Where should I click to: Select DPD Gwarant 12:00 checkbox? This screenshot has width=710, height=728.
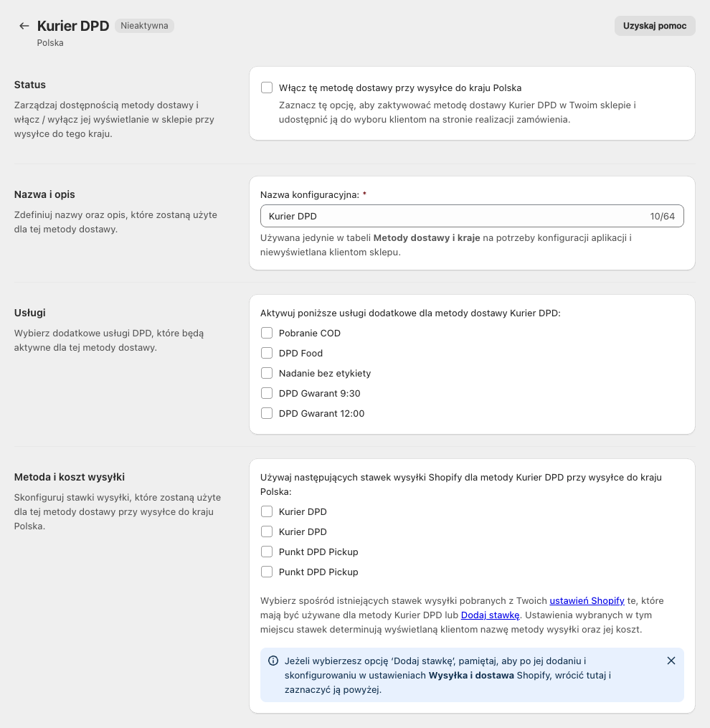tap(267, 413)
